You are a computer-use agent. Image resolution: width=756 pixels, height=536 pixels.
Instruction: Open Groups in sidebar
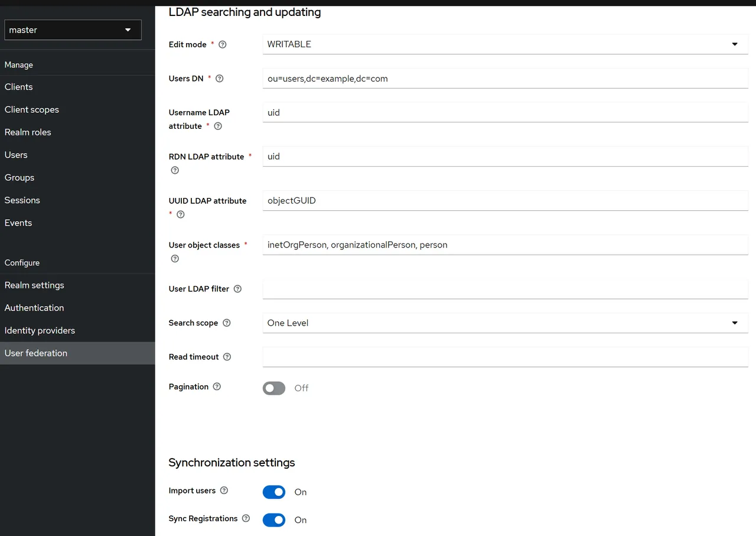coord(77,177)
